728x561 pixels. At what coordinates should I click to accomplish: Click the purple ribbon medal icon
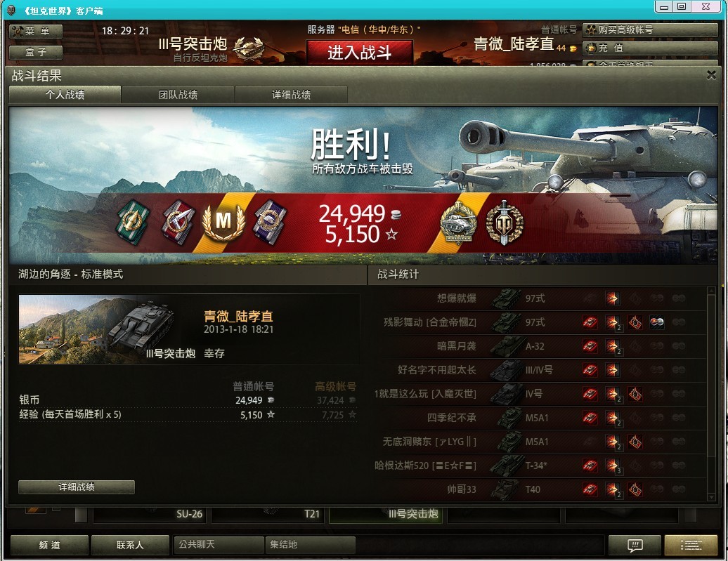(x=270, y=222)
